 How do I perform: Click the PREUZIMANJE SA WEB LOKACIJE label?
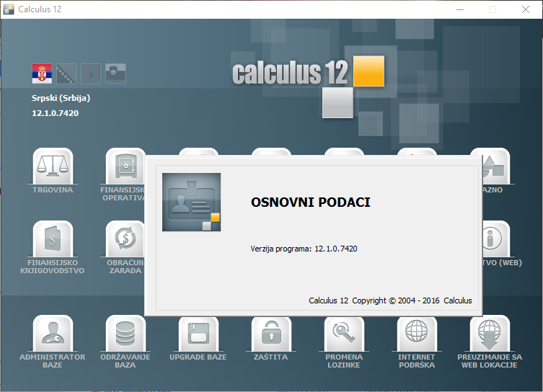490,361
